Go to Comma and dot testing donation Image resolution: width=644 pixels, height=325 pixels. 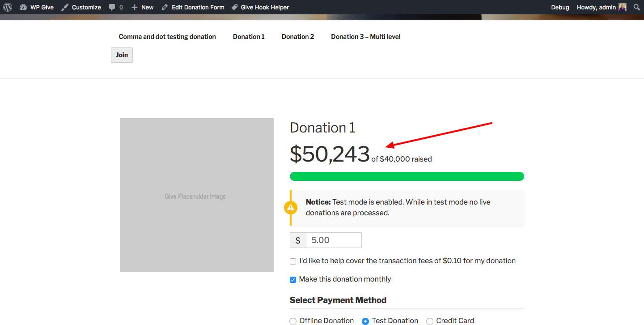(x=167, y=37)
